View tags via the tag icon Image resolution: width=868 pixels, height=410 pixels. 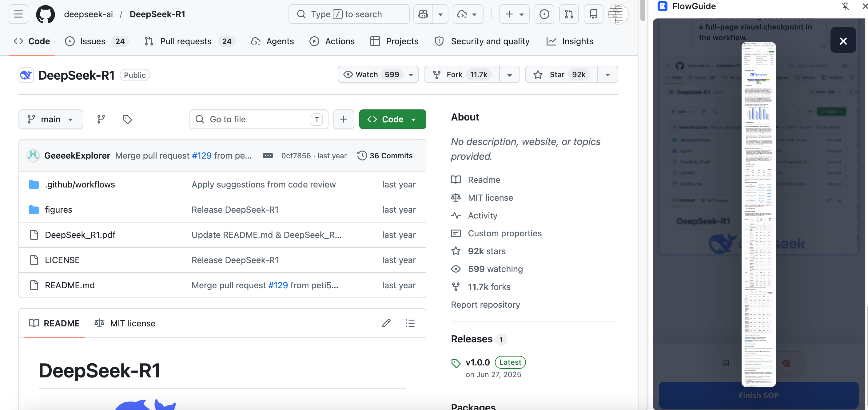[127, 119]
